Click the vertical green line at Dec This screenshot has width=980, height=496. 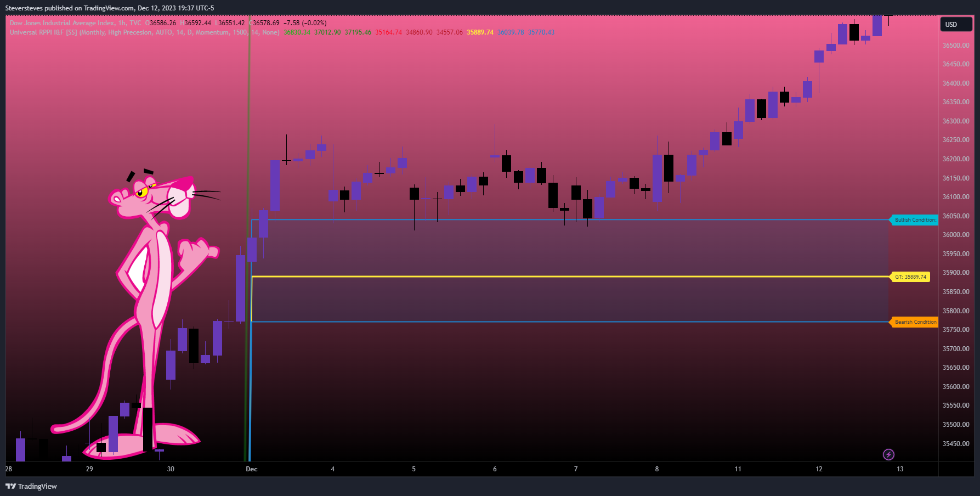tap(247, 239)
